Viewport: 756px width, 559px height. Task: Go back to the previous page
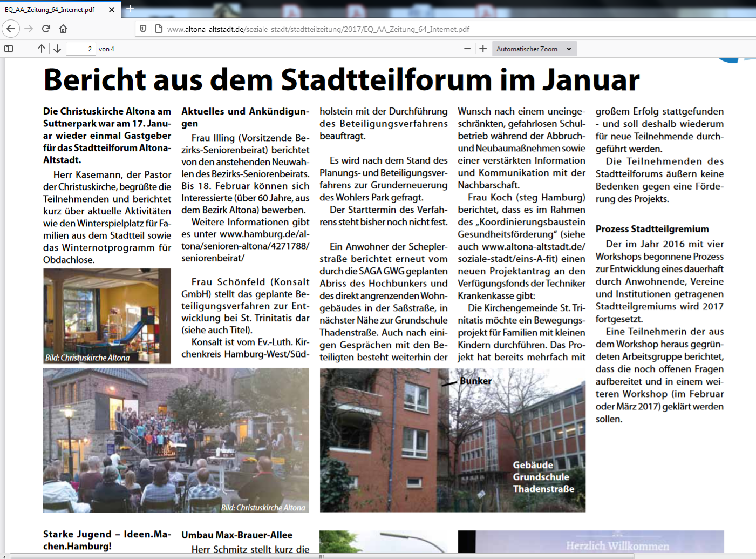(11, 29)
